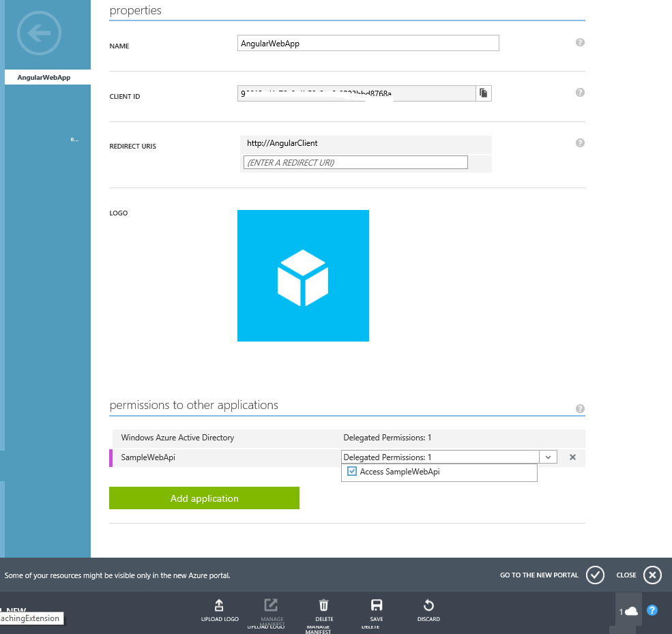672x634 pixels.
Task: Copy the Client ID to clipboard
Action: [484, 93]
